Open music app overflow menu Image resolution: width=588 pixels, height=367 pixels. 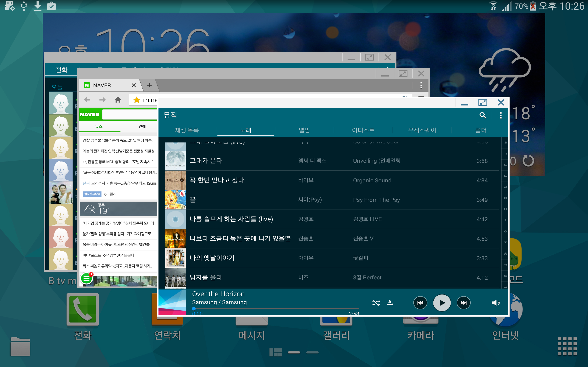click(x=500, y=115)
